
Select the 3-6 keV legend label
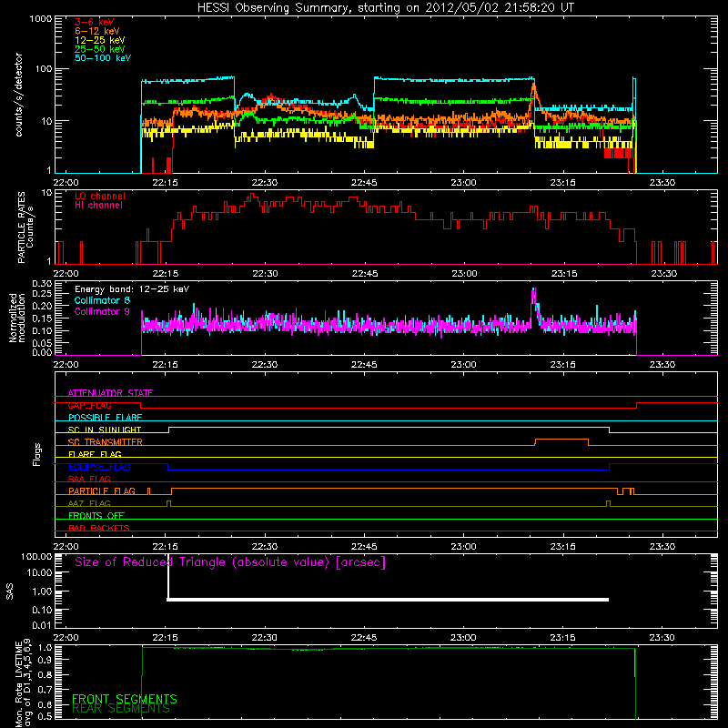pos(94,22)
